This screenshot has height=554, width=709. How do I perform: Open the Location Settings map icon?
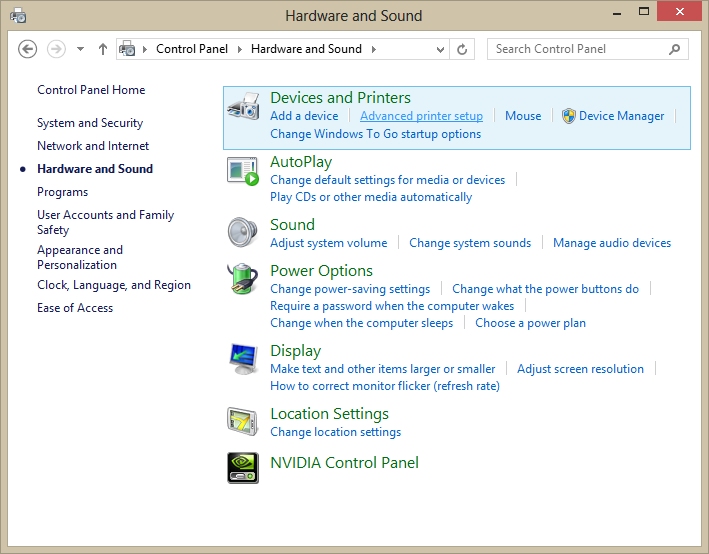click(x=243, y=422)
